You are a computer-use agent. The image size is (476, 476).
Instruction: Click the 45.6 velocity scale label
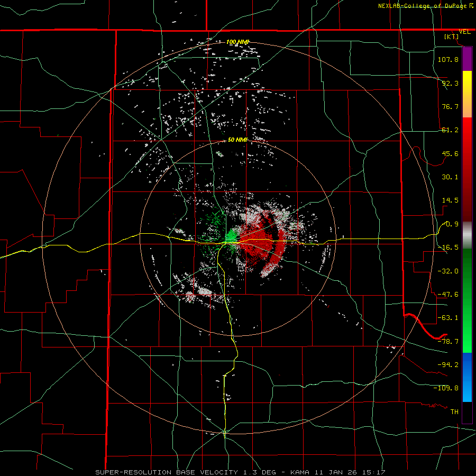[450, 153]
